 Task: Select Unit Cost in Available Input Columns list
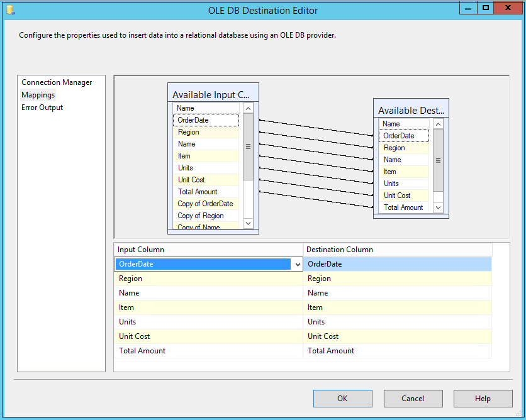[206, 180]
